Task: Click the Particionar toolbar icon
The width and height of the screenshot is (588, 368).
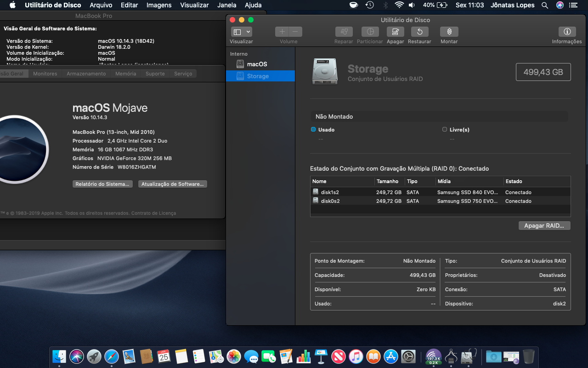Action: (370, 32)
